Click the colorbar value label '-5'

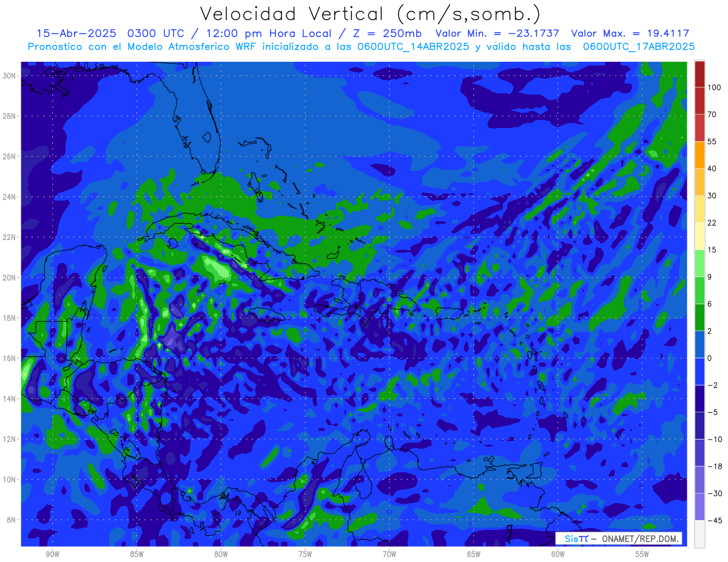click(x=712, y=412)
